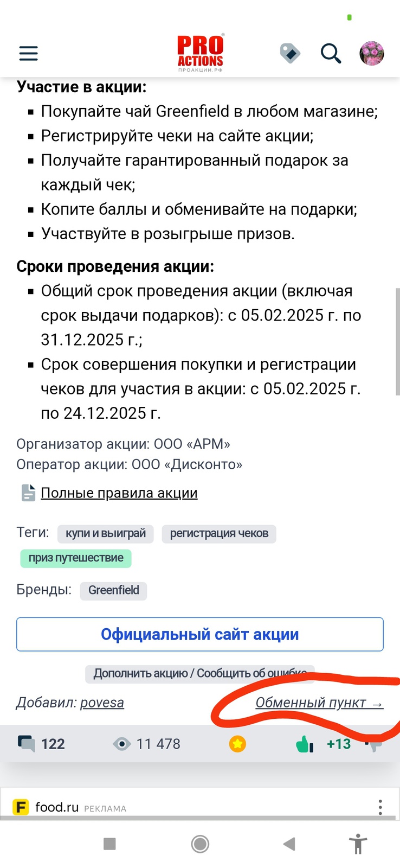This screenshot has height=868, width=400.
Task: Select the "регистрация чеков" tag
Action: pyautogui.click(x=219, y=533)
